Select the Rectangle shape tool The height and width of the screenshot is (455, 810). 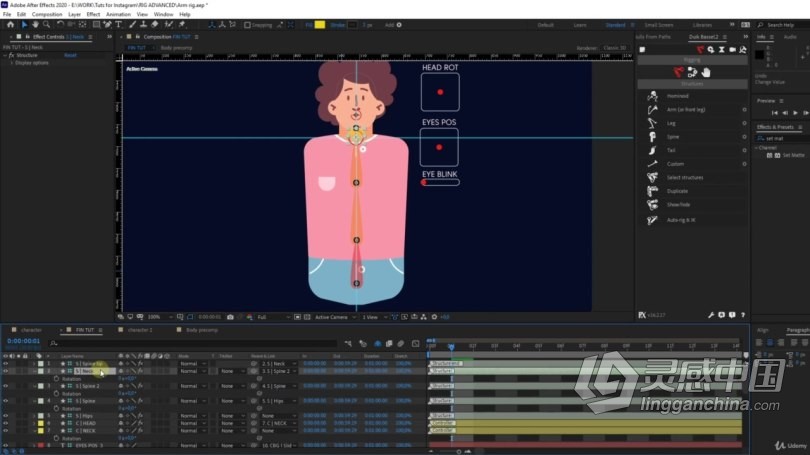point(96,24)
